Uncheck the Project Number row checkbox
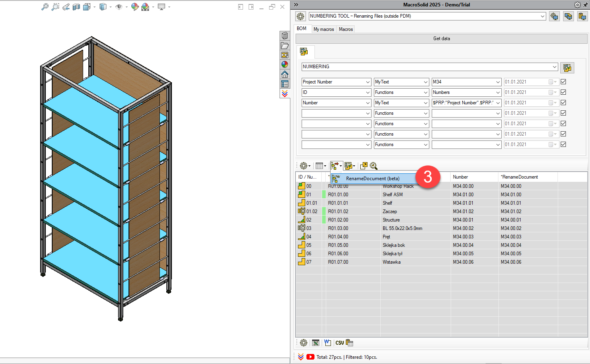 click(x=563, y=82)
